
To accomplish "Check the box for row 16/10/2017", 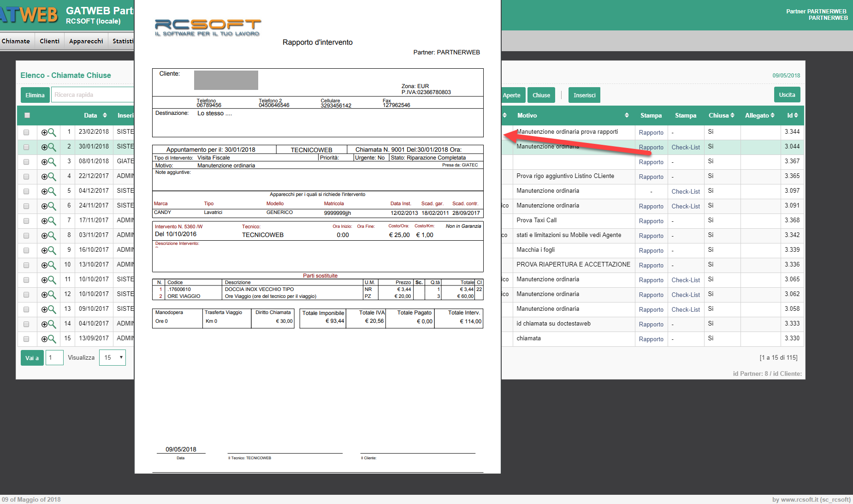I will 26,250.
